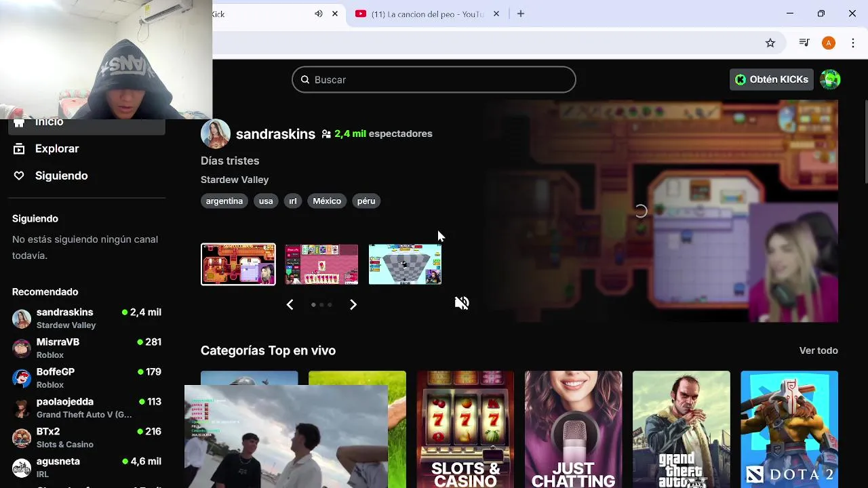Viewport: 868px width, 488px height.
Task: Click "2,4 mil espectadores" viewer count
Action: [x=383, y=134]
